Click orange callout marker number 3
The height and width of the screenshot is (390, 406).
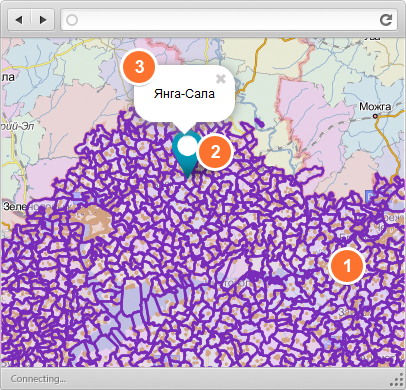(x=139, y=66)
